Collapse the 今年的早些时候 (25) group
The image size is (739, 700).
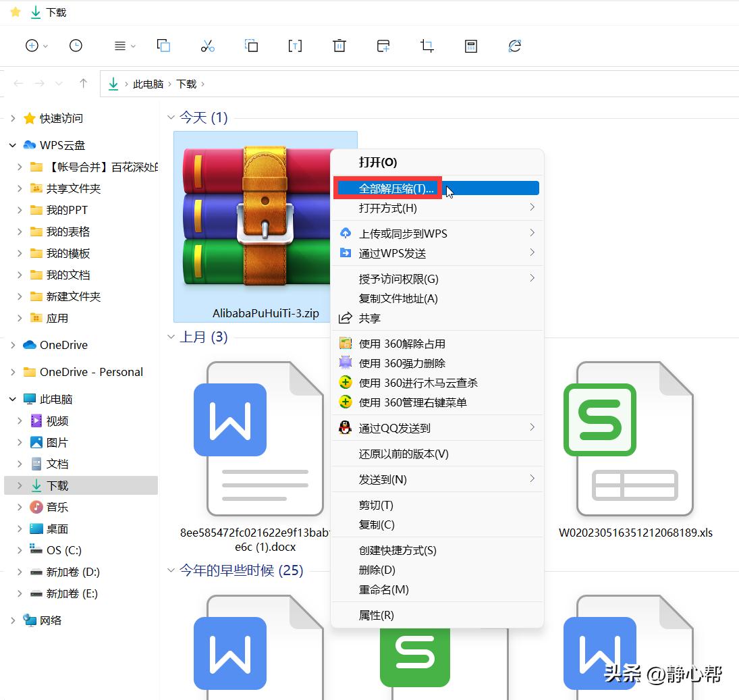(x=171, y=570)
